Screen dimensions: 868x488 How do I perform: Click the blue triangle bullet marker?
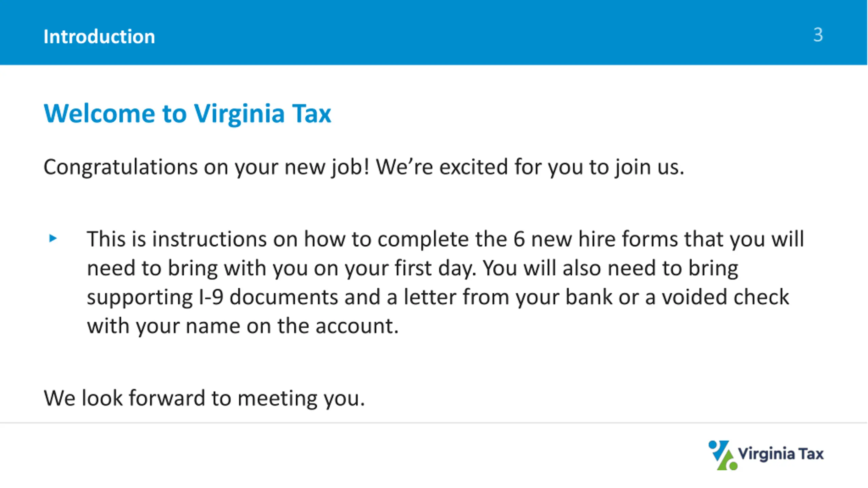[x=53, y=238]
